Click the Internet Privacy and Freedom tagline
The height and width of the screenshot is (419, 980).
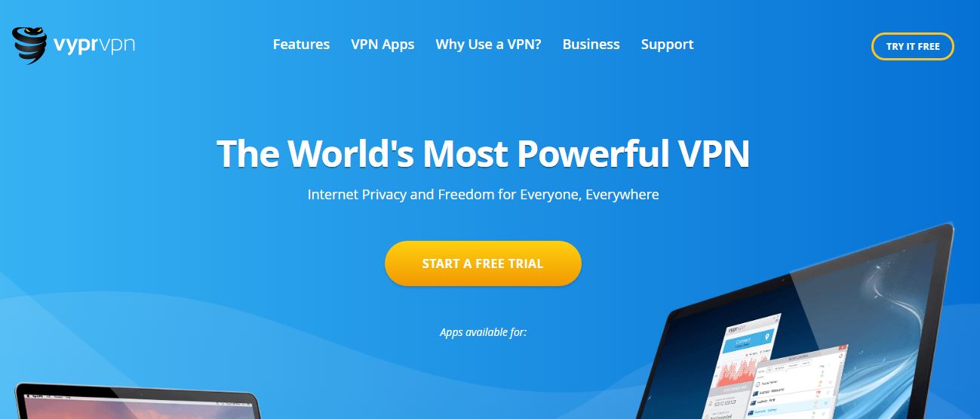(x=483, y=195)
